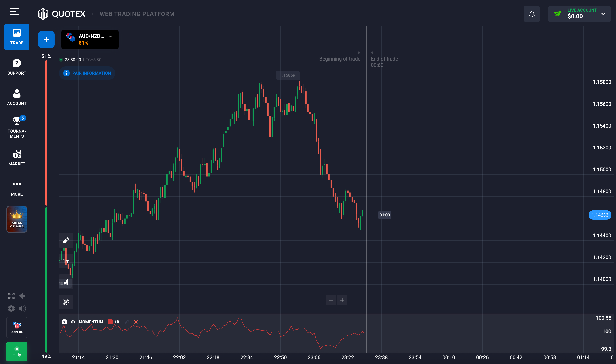Edit Momentum indicator with pencil icon

pos(126,322)
